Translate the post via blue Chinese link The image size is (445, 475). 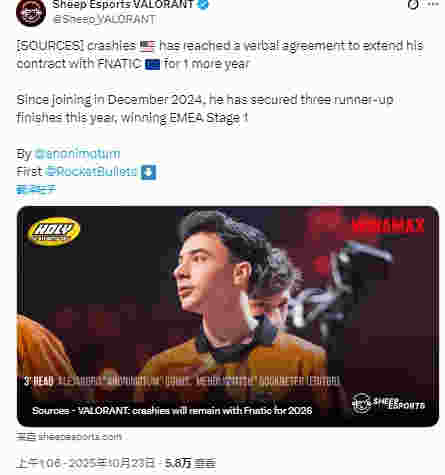(x=36, y=190)
